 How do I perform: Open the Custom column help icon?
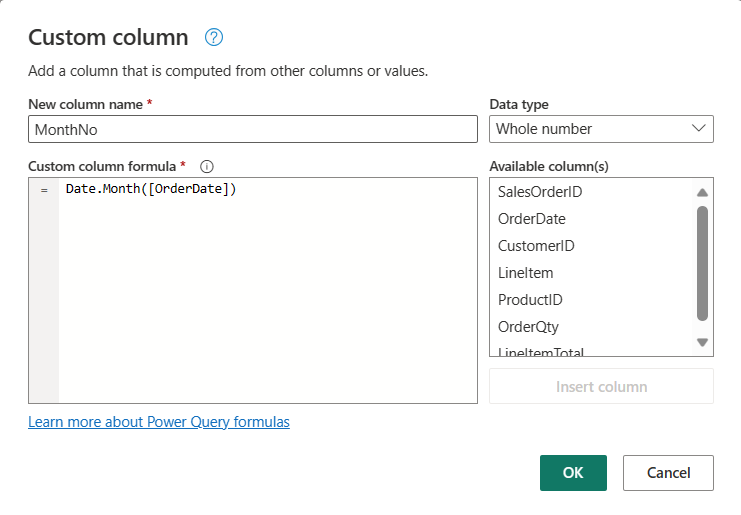tap(214, 37)
